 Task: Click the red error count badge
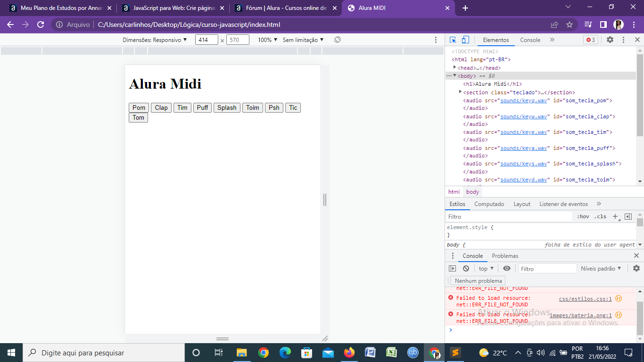pos(591,40)
